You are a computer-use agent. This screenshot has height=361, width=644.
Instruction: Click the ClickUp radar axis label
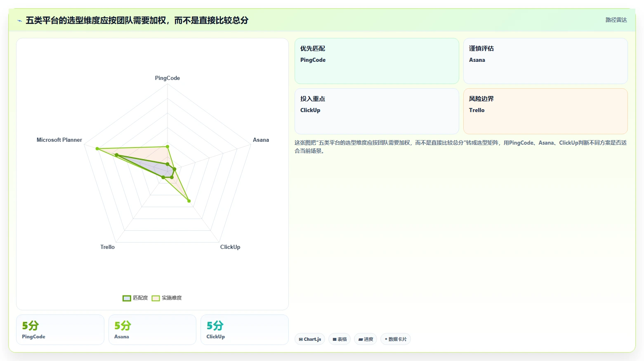click(230, 247)
